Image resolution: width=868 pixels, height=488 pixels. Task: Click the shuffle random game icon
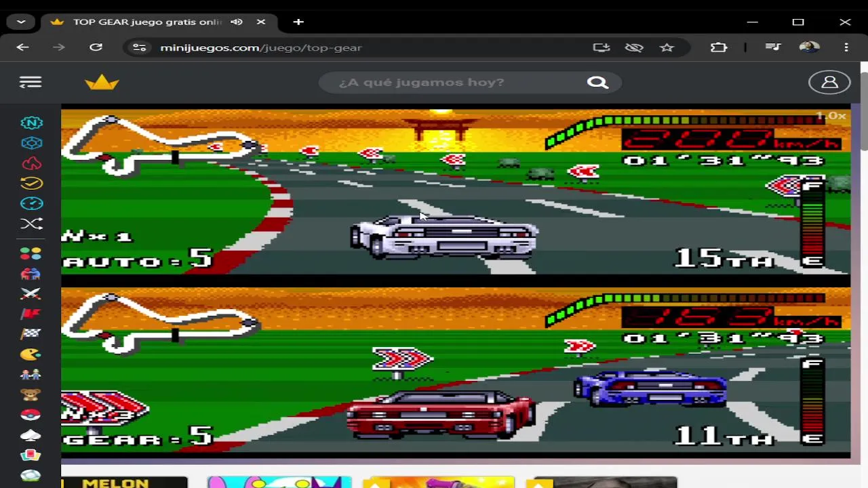pos(31,224)
